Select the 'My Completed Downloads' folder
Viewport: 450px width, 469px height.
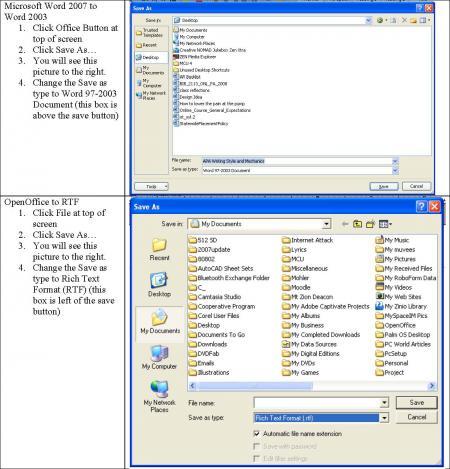pos(321,335)
